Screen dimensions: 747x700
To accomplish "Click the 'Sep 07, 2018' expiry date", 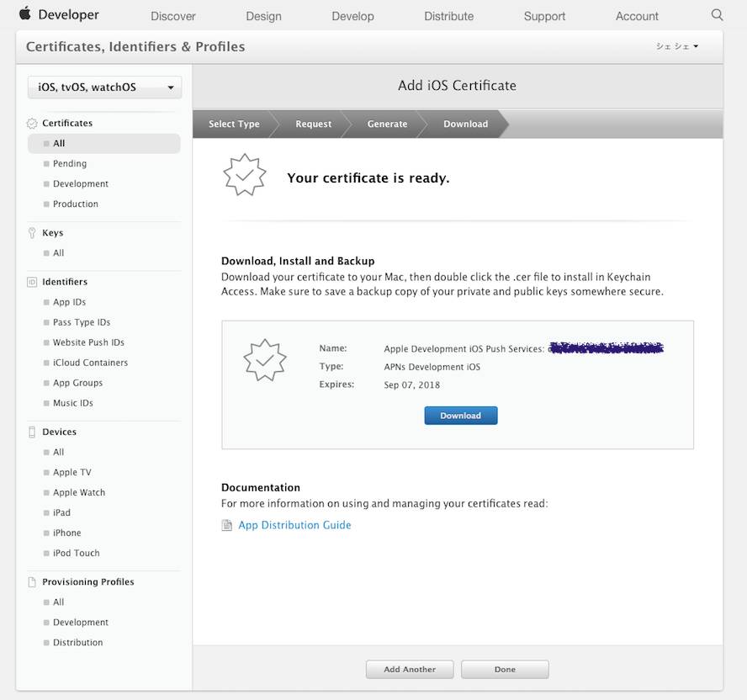I will pyautogui.click(x=411, y=385).
